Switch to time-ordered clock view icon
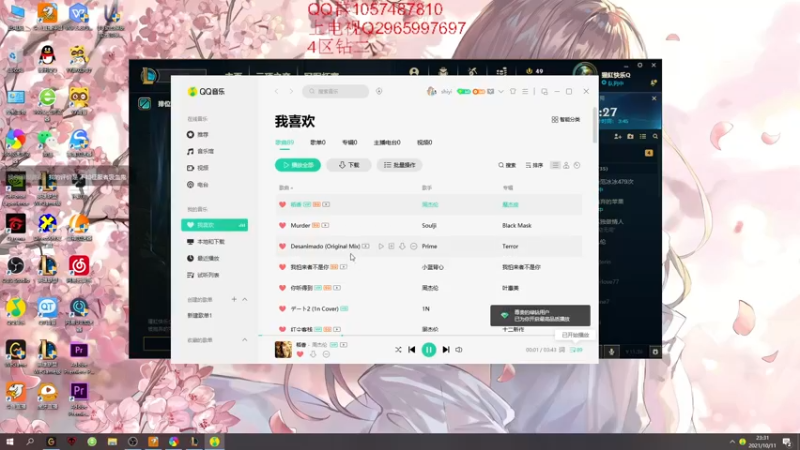 [577, 165]
